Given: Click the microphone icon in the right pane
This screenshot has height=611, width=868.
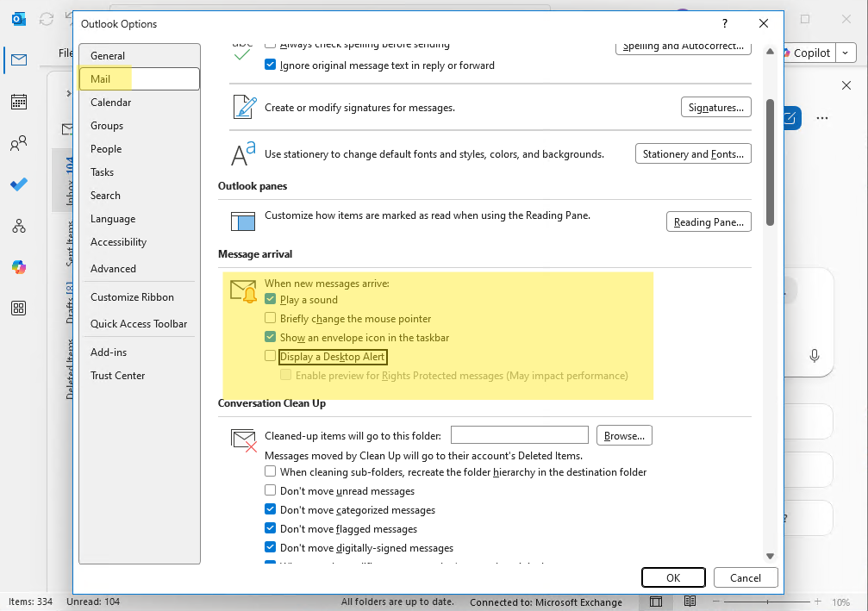Looking at the screenshot, I should [x=814, y=355].
